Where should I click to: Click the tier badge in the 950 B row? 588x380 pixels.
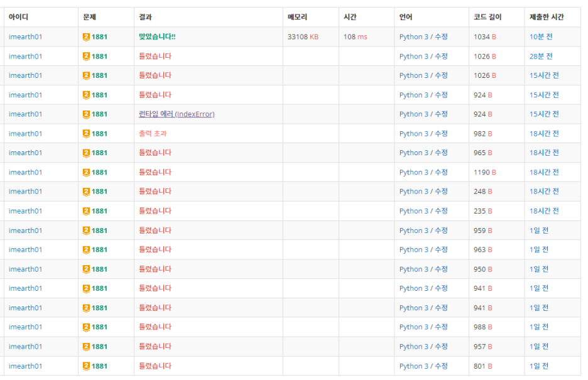pyautogui.click(x=86, y=269)
